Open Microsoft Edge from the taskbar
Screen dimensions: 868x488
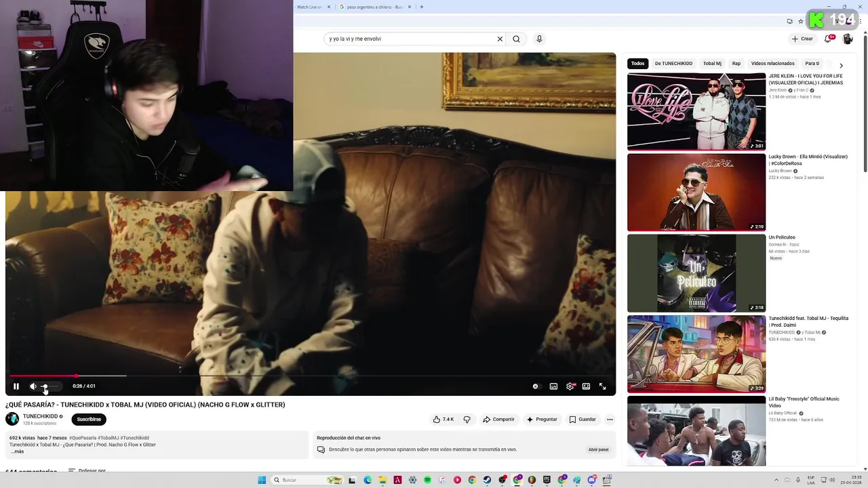coord(368,480)
